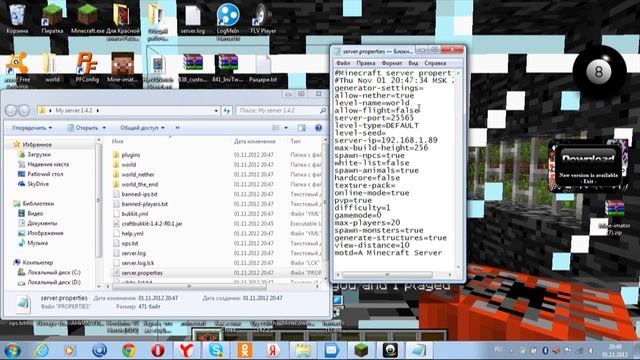The height and width of the screenshot is (360, 640).
Task: Open Mine-imator desktop icon with Steve face
Action: click(122, 67)
